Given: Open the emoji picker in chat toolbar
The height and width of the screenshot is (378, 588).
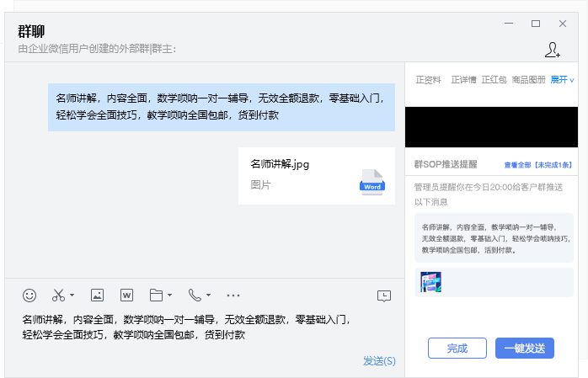Looking at the screenshot, I should coord(29,295).
